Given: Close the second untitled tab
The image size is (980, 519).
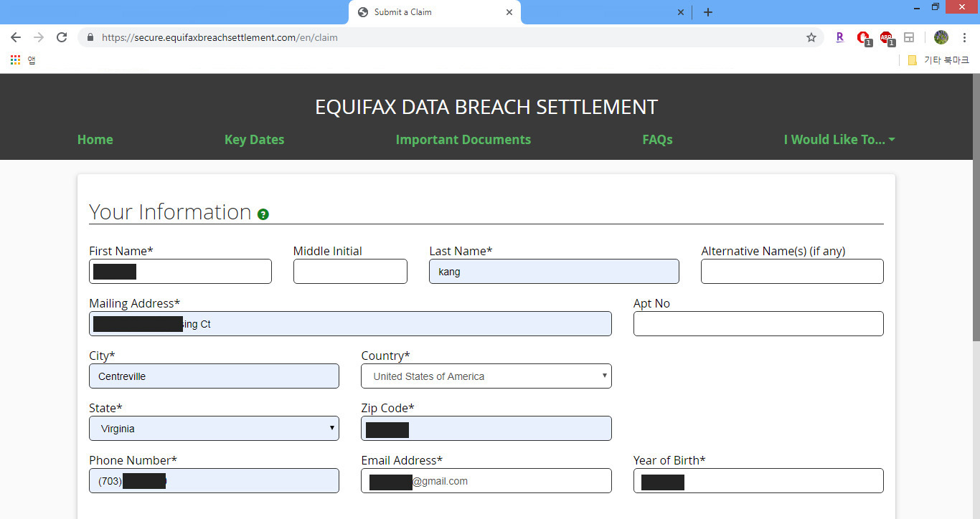Looking at the screenshot, I should click(681, 12).
